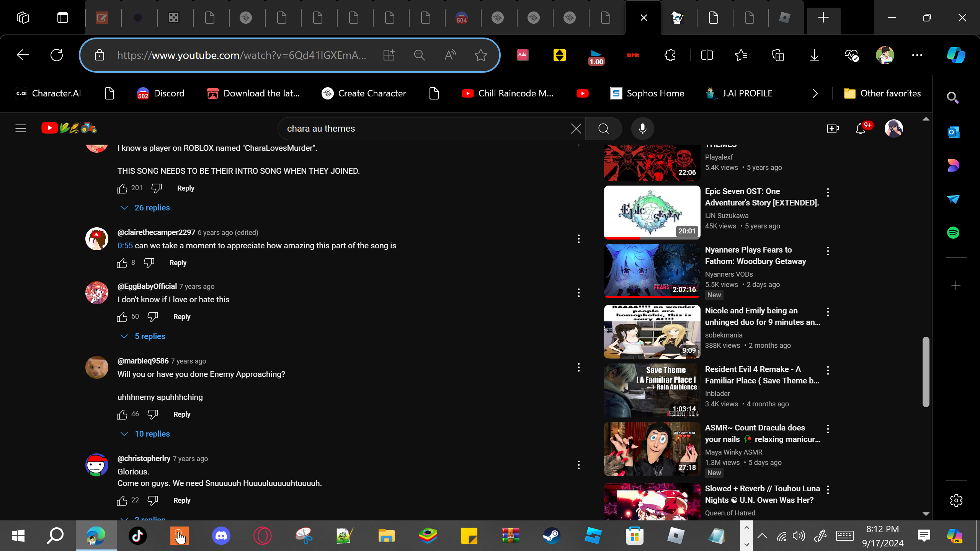This screenshot has width=980, height=551.
Task: Open YouTube notifications bell
Action: tap(861, 129)
